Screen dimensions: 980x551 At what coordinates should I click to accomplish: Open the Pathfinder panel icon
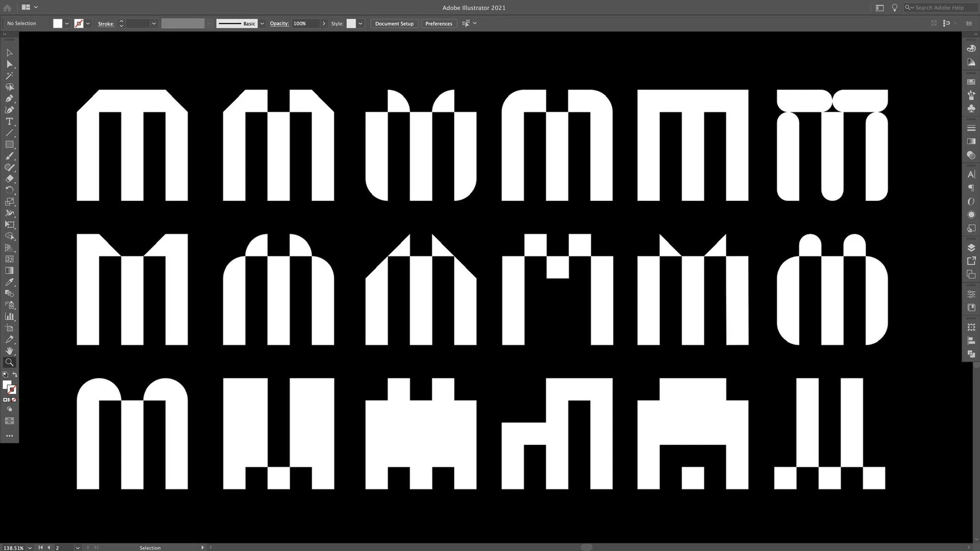point(971,354)
